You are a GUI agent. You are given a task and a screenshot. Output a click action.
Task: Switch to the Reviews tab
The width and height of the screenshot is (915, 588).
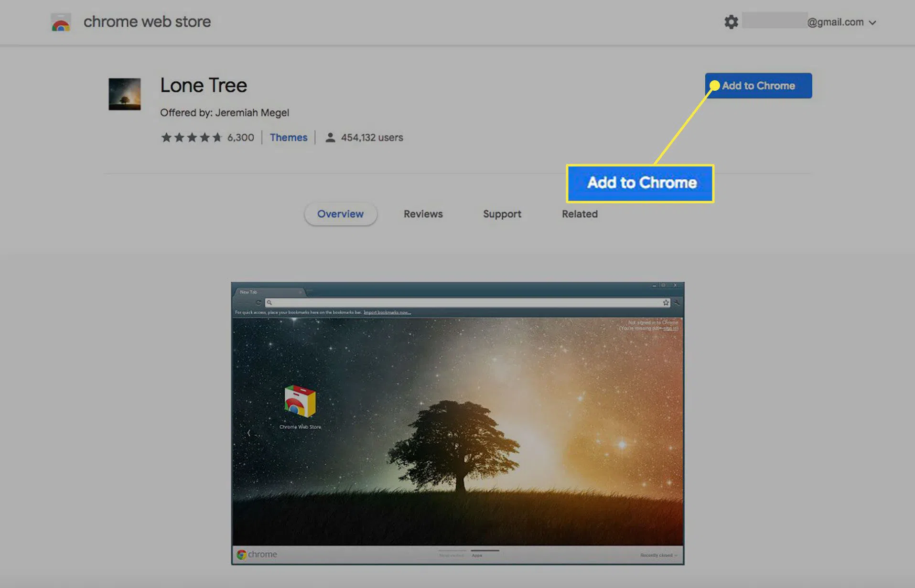(423, 214)
